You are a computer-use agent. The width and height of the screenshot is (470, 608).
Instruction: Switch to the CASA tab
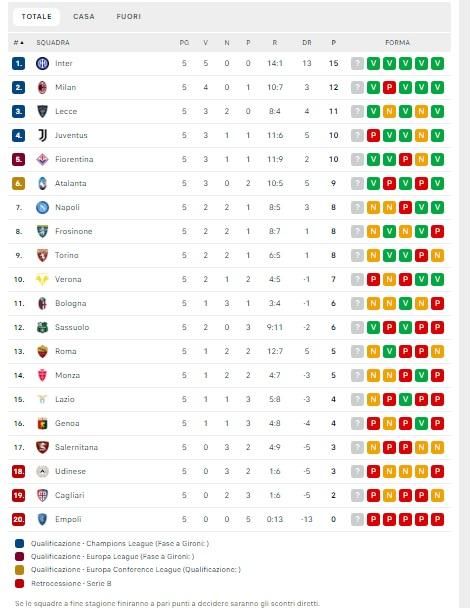84,17
